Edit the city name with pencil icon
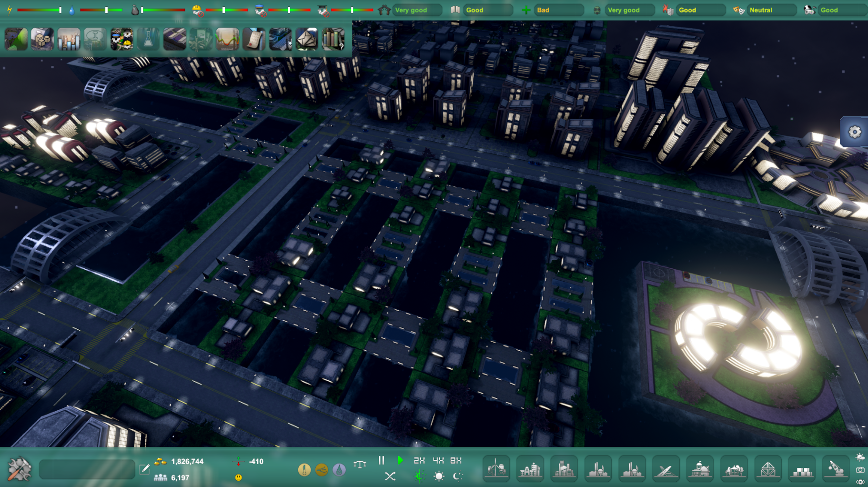The image size is (868, 487). pyautogui.click(x=144, y=469)
